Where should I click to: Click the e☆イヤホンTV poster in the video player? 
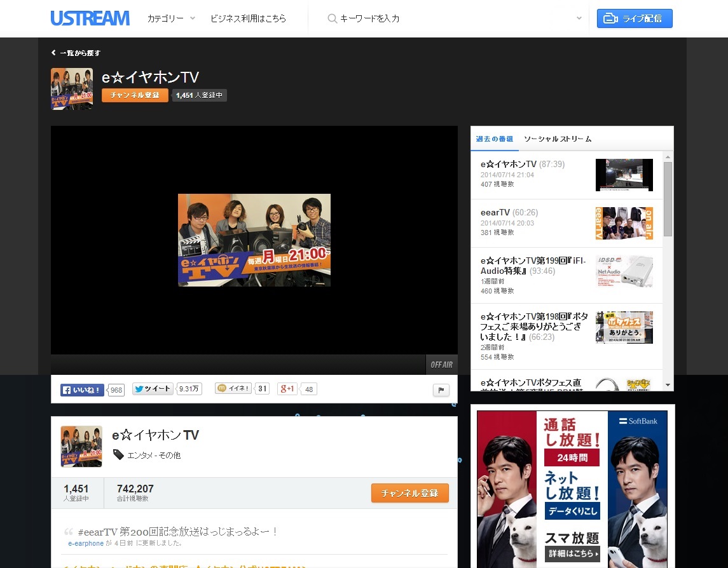(x=254, y=240)
